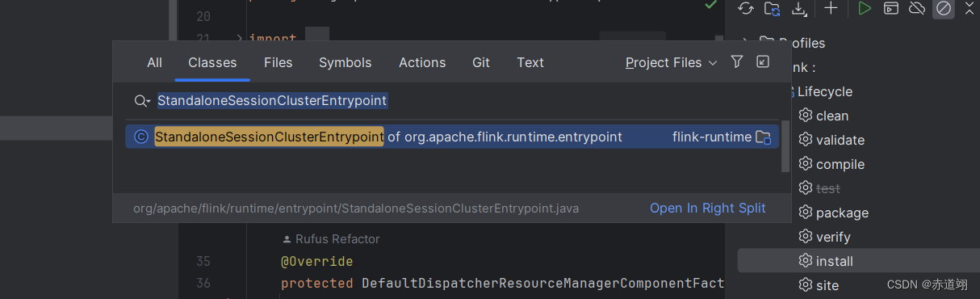The height and width of the screenshot is (299, 980).
Task: Click the filter icon in search popup
Action: point(736,62)
